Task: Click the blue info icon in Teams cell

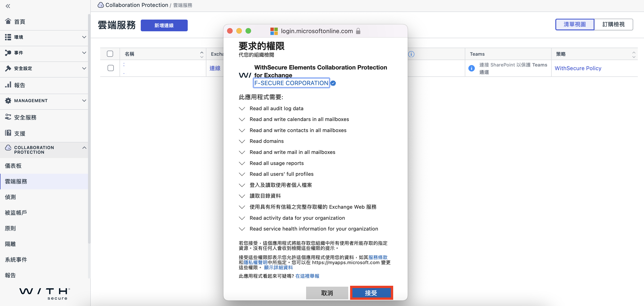Action: pos(471,68)
